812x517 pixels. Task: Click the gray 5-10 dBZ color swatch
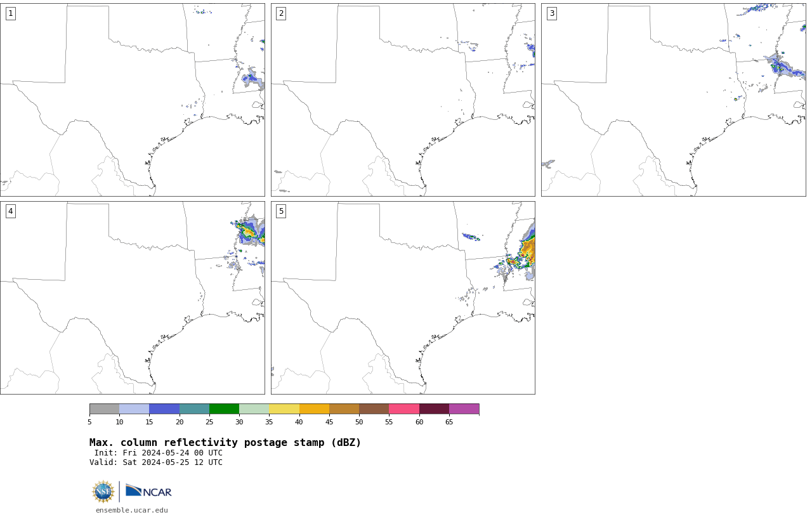coord(104,409)
